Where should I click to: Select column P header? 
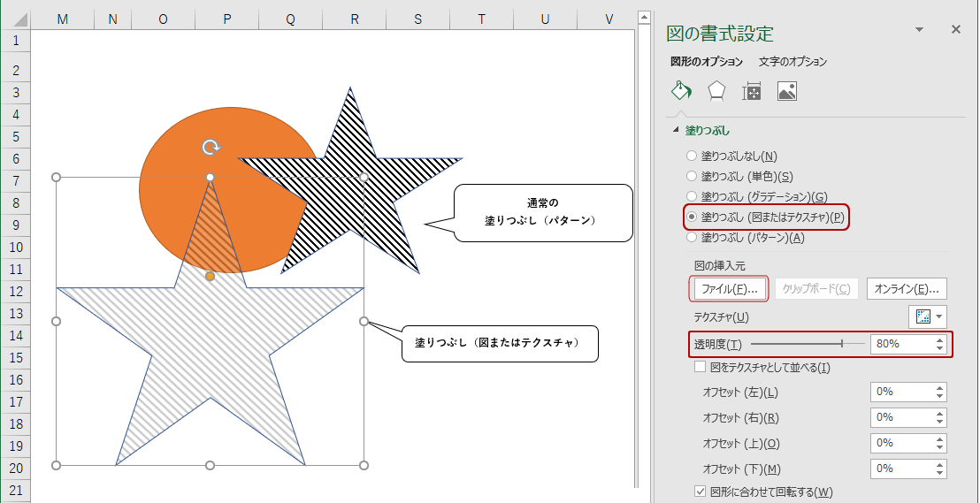(x=227, y=20)
